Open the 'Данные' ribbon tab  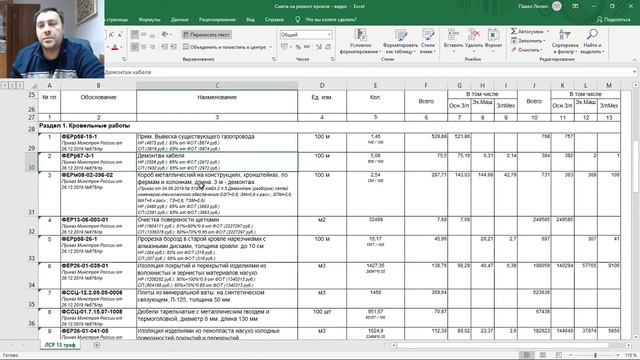pyautogui.click(x=180, y=20)
